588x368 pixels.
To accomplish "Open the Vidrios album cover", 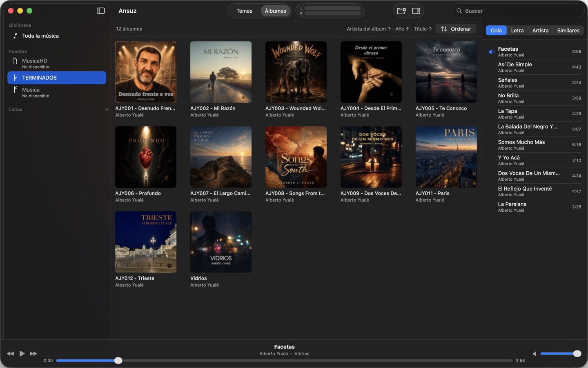I will [221, 242].
